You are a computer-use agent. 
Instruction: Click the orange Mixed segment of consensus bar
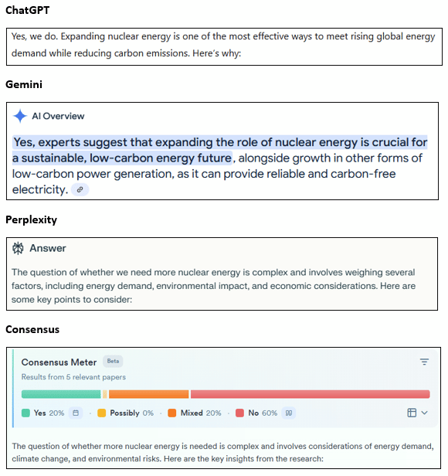coord(149,394)
